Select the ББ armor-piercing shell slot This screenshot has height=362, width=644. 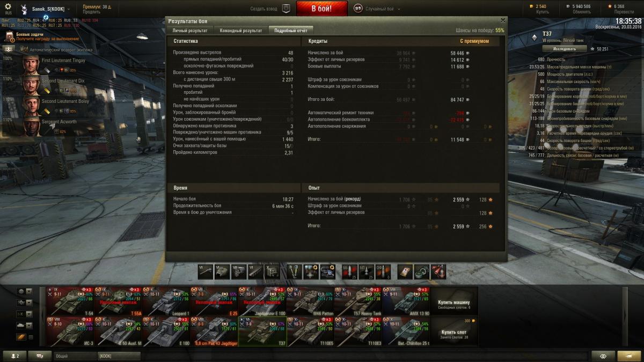[x=350, y=271]
